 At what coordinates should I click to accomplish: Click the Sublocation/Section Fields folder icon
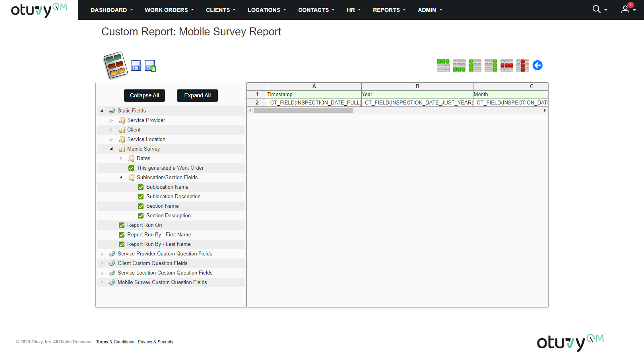tap(131, 177)
